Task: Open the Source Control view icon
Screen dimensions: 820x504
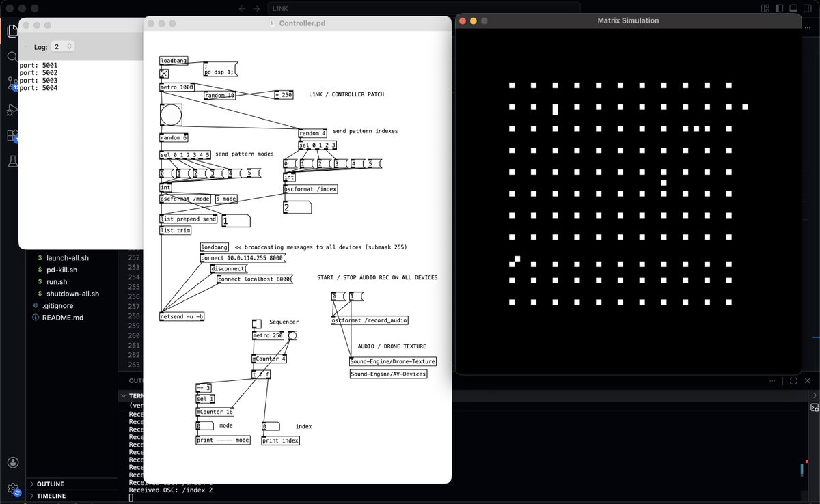Action: (12, 83)
